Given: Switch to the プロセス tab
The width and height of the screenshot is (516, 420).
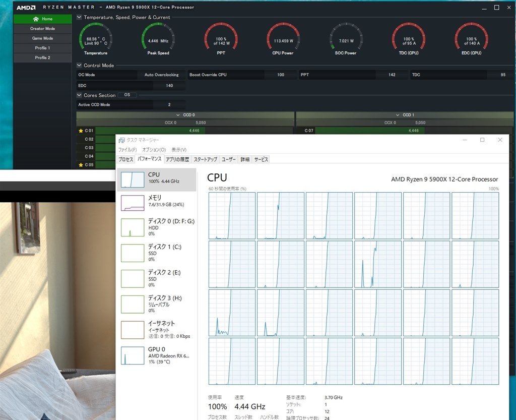Looking at the screenshot, I should [125, 160].
